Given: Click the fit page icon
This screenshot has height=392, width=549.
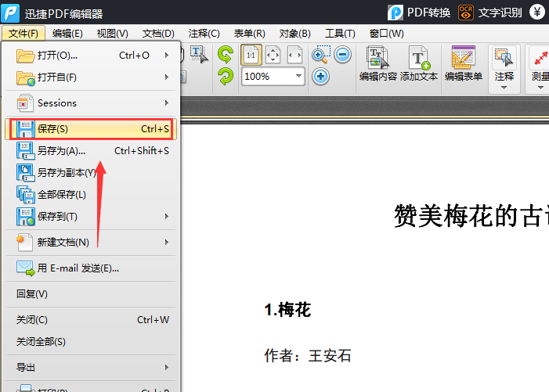Looking at the screenshot, I should [273, 55].
